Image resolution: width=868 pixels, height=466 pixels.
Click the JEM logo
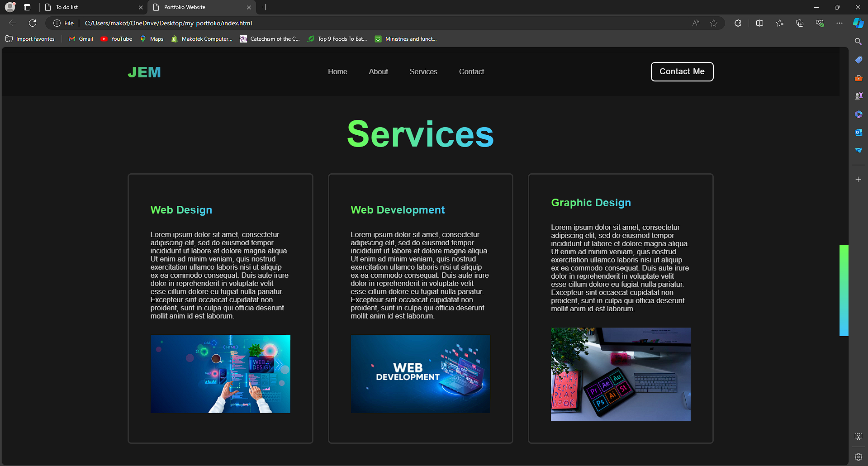(x=144, y=72)
